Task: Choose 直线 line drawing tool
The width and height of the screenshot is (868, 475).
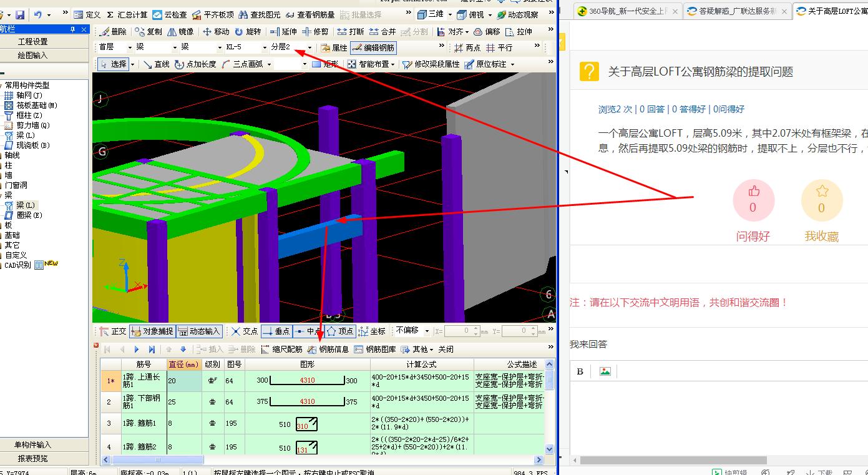Action: tap(156, 64)
